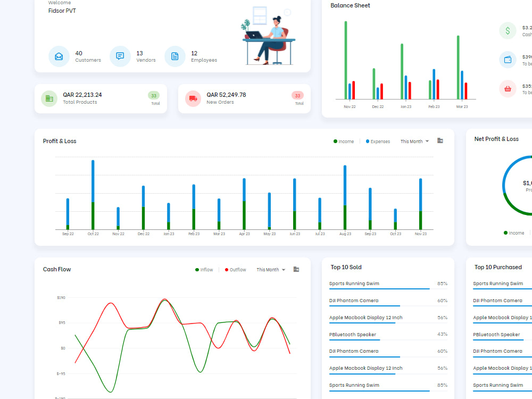Toggle the Inflow series legend

[x=204, y=270]
